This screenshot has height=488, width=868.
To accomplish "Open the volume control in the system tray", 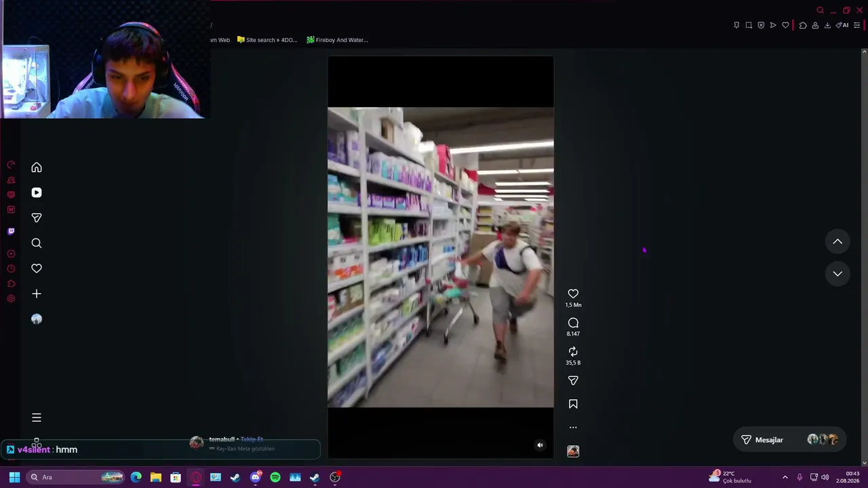I will (825, 477).
